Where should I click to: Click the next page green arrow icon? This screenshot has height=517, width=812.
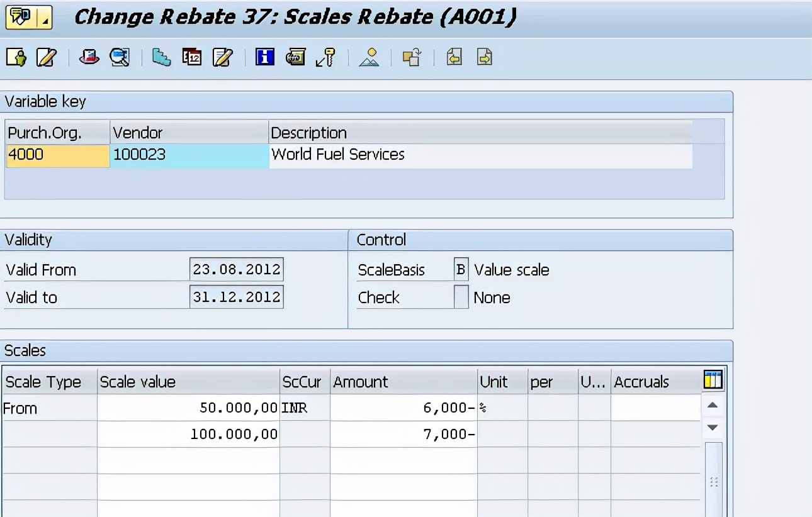pyautogui.click(x=484, y=58)
